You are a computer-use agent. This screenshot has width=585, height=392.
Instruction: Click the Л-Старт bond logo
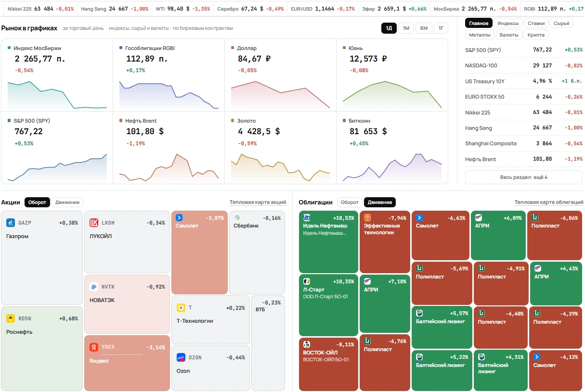coord(307,281)
